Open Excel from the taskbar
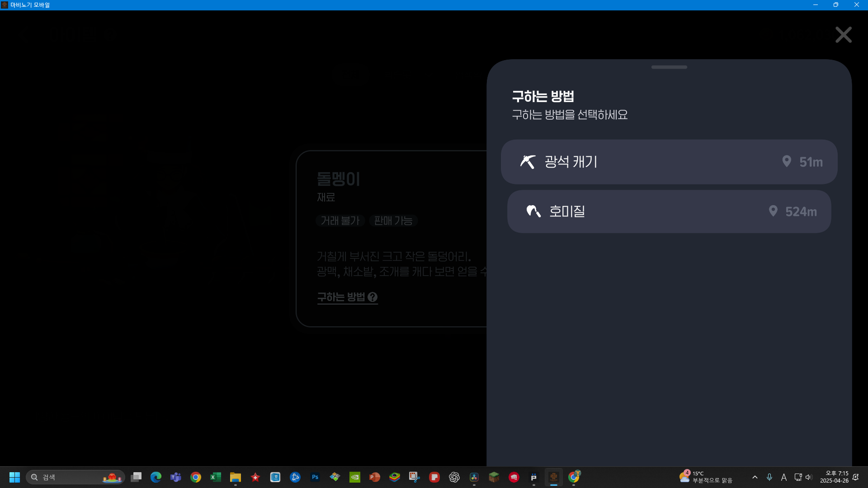The width and height of the screenshot is (868, 488). point(216,477)
